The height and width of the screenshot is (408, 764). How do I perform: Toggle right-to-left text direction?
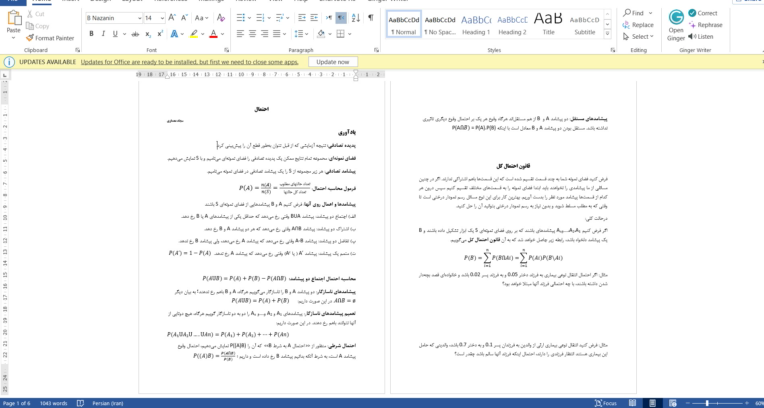[341, 18]
